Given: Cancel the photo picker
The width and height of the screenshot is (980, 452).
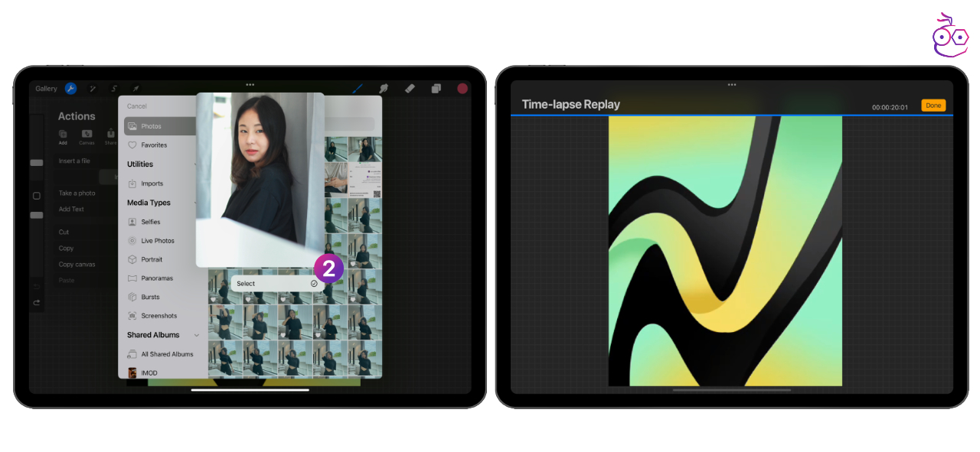Looking at the screenshot, I should coord(137,106).
